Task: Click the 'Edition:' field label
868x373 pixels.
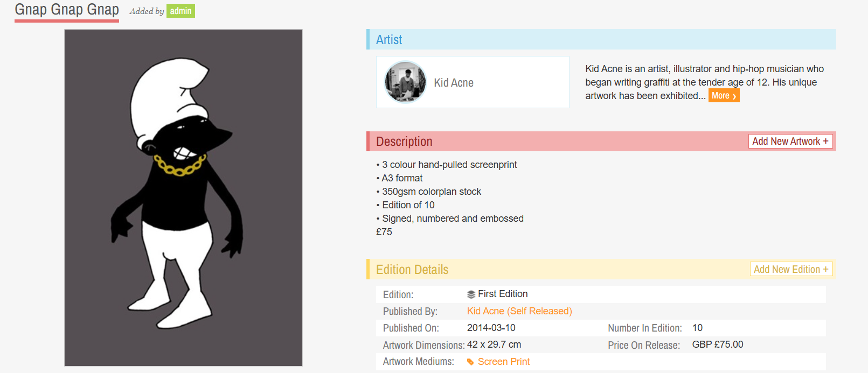Action: point(398,295)
